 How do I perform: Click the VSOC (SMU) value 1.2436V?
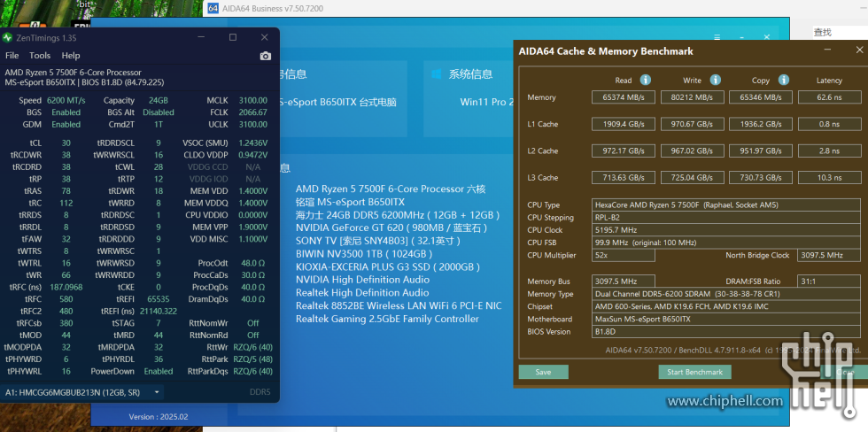coord(253,143)
